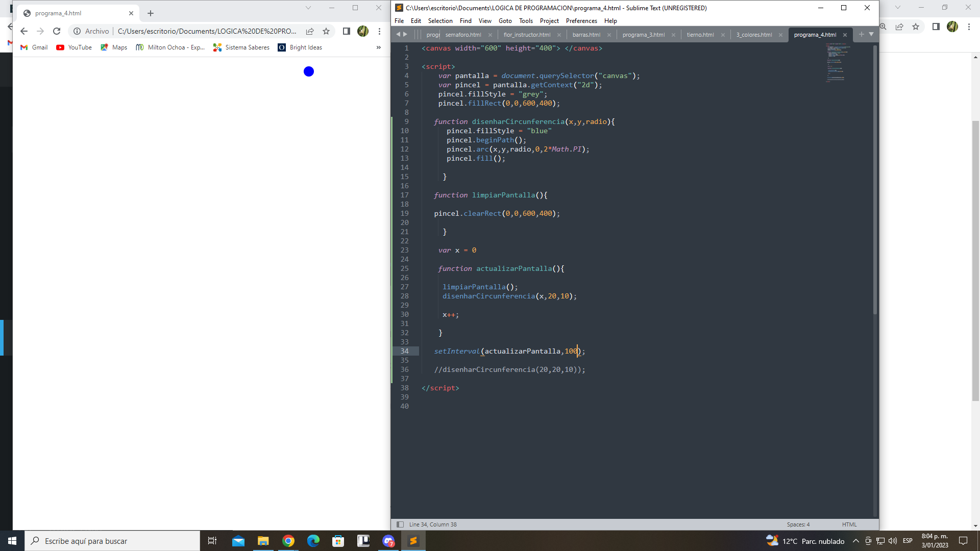Close the programa_4.html Sublime tab
This screenshot has width=980, height=551.
845,35
